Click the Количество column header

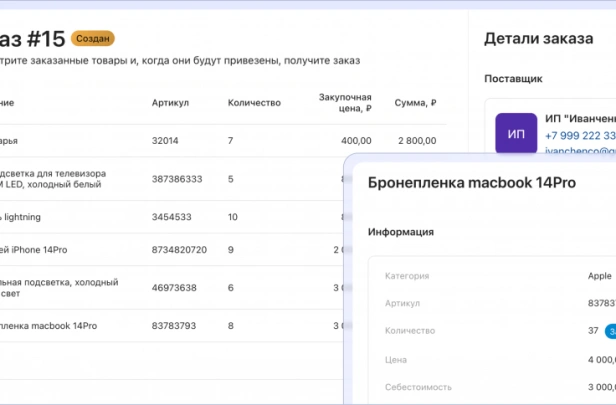click(254, 103)
